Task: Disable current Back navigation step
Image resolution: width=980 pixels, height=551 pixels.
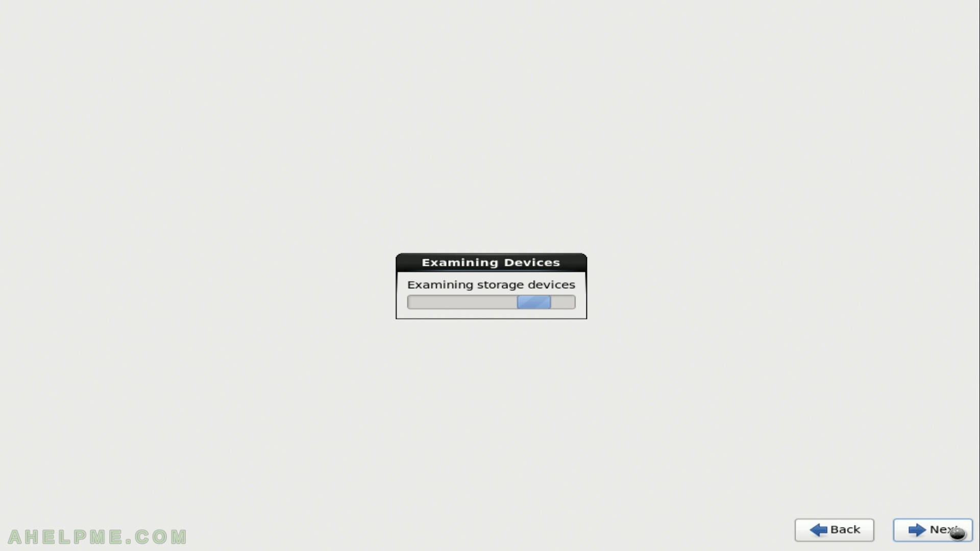Action: [x=835, y=530]
